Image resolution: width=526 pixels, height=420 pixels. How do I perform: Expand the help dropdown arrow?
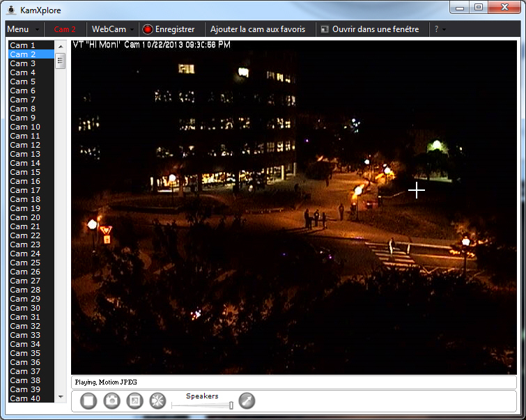pyautogui.click(x=444, y=30)
